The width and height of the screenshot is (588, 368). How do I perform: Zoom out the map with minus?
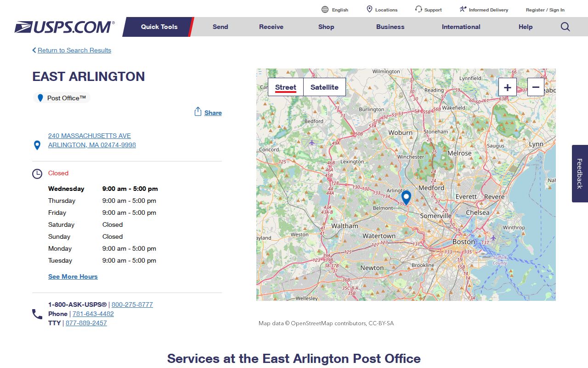536,87
